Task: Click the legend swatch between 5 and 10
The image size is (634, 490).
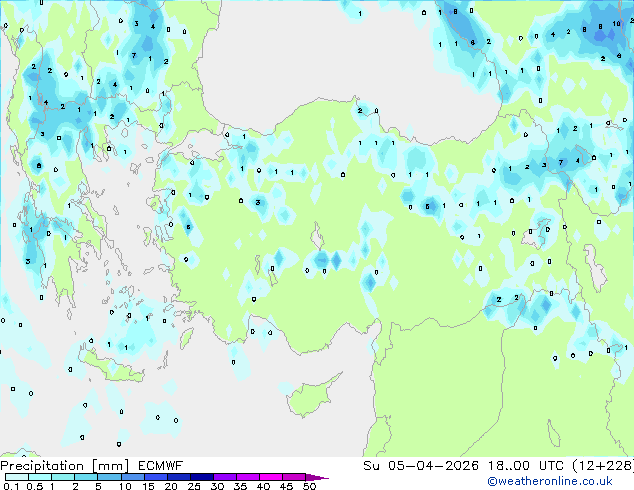Action: [x=109, y=477]
